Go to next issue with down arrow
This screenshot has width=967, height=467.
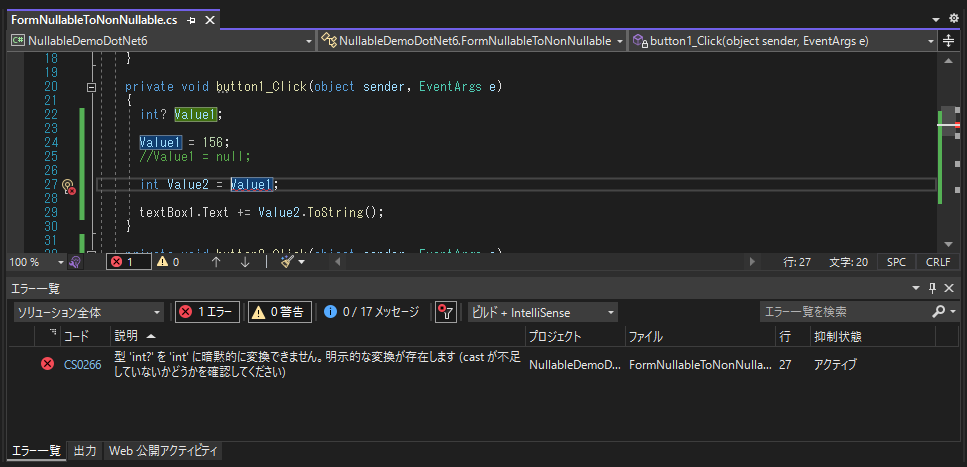pyautogui.click(x=245, y=262)
